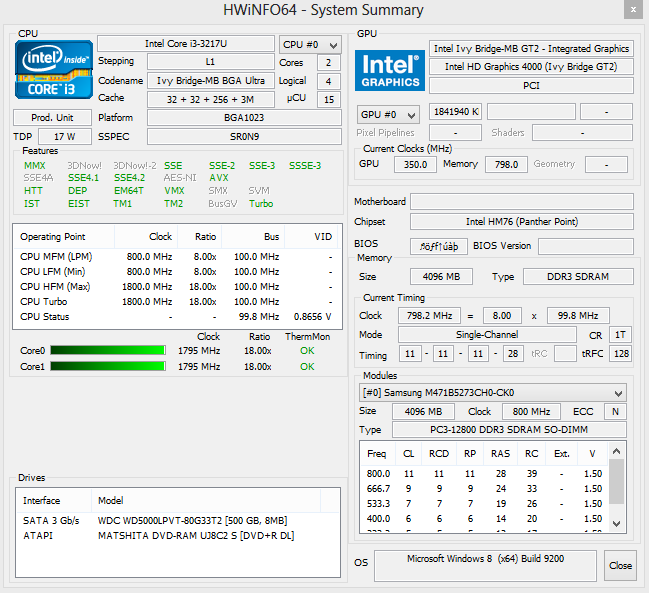This screenshot has width=649, height=593.
Task: Click the module Clock 800 MHz field
Action: [531, 411]
